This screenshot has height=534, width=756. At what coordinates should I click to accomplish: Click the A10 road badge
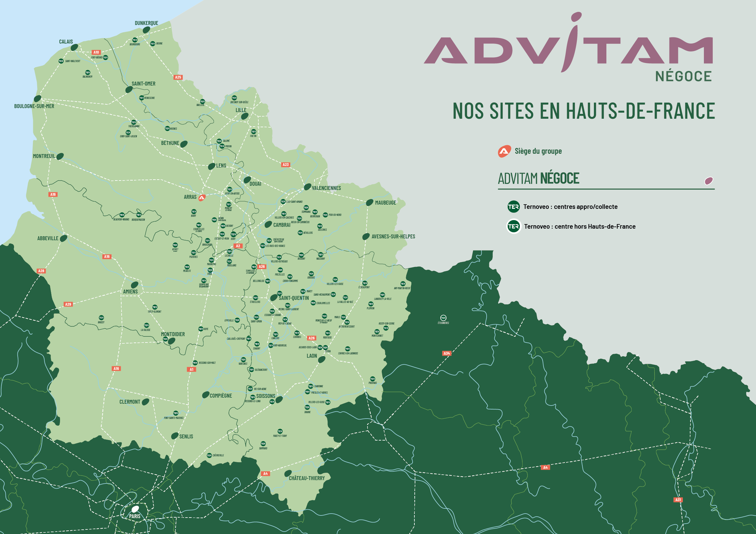pyautogui.click(x=96, y=52)
